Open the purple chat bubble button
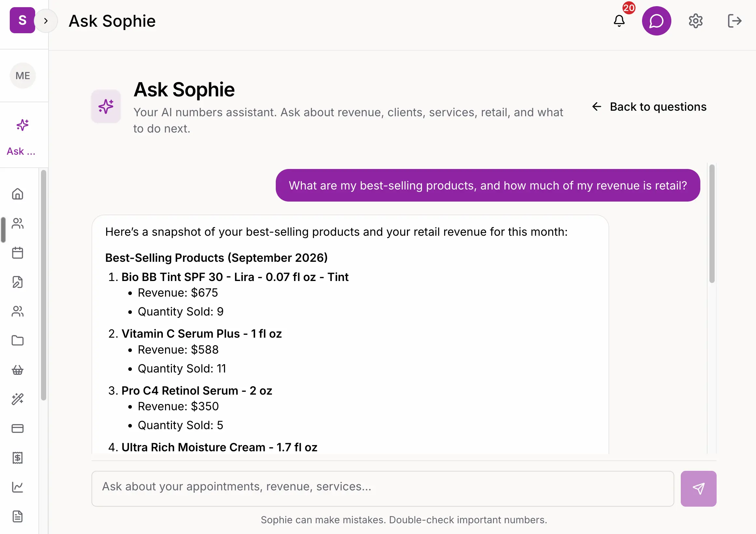The width and height of the screenshot is (756, 534). tap(656, 21)
